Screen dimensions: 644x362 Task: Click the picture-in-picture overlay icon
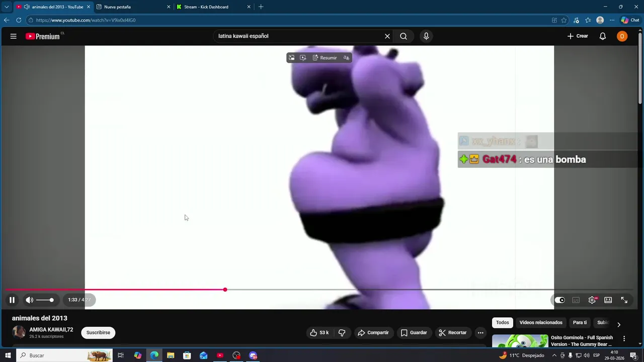(291, 58)
